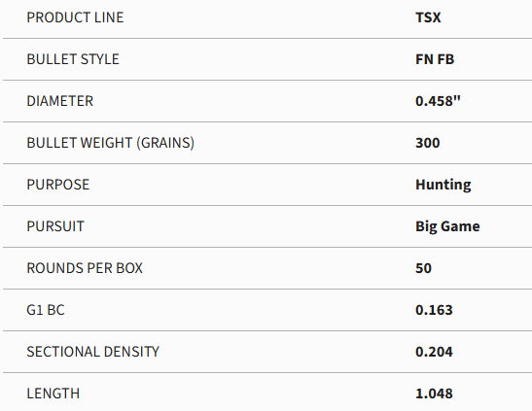This screenshot has height=411, width=532.
Task: Click the BULLET WEIGHT (GRAINS) label
Action: pyautogui.click(x=110, y=143)
